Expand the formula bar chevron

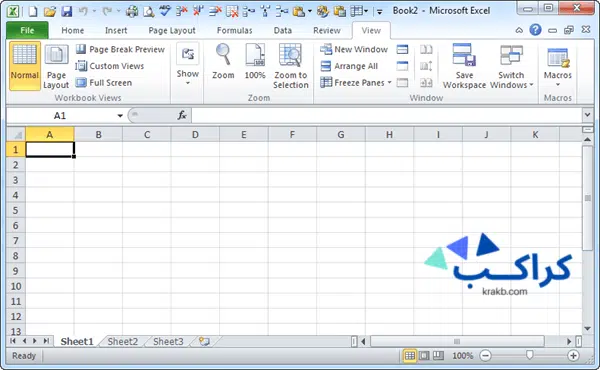point(587,114)
